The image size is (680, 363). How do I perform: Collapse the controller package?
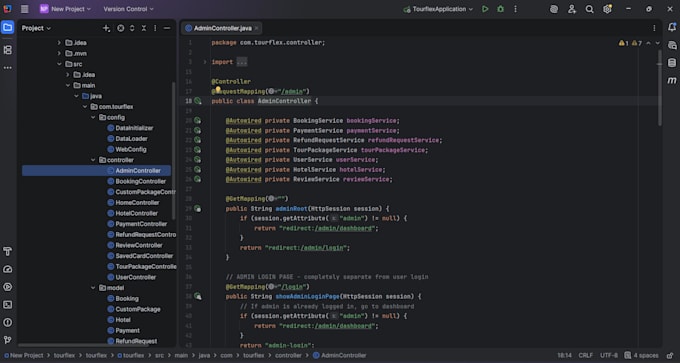pos(93,160)
